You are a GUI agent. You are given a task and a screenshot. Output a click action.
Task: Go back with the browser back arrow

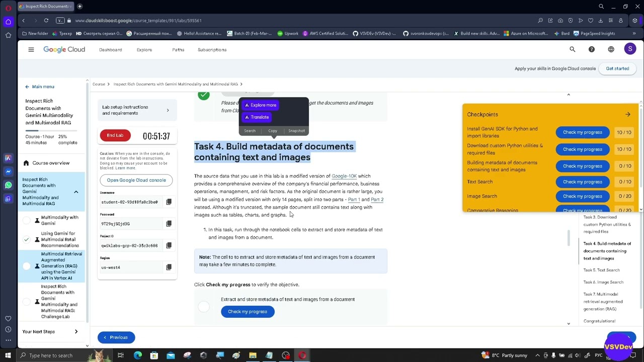pos(23,21)
